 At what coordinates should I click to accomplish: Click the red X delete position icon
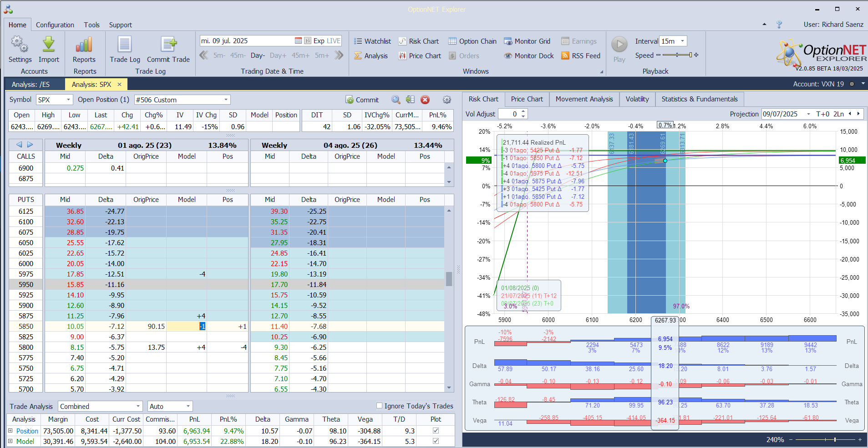pos(425,100)
